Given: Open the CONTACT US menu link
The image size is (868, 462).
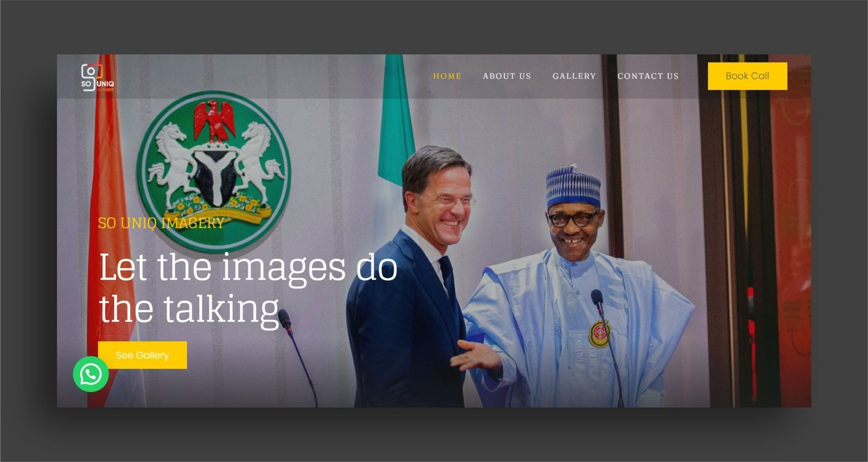Looking at the screenshot, I should pyautogui.click(x=648, y=76).
